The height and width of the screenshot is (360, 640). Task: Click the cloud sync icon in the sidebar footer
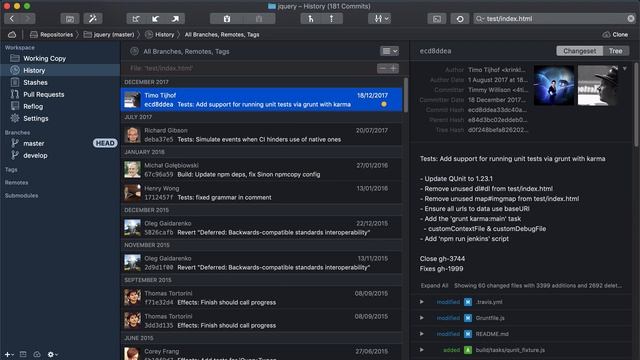pos(37,354)
